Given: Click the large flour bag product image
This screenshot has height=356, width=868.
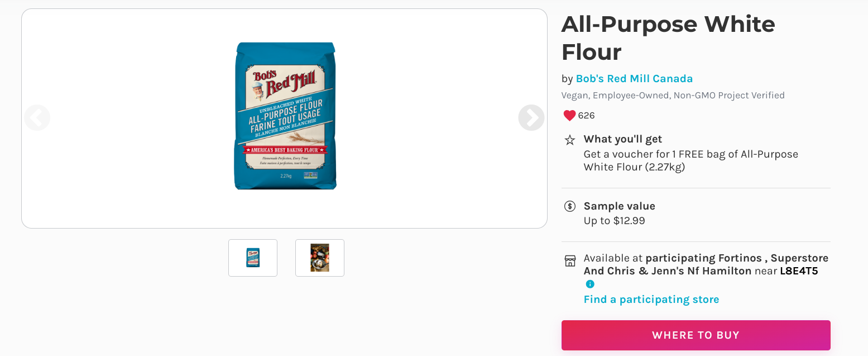Looking at the screenshot, I should click(x=285, y=116).
